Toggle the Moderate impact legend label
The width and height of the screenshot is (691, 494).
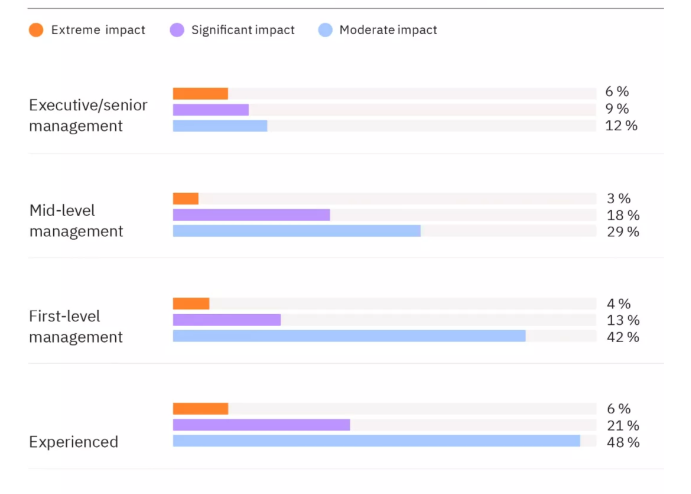[388, 30]
